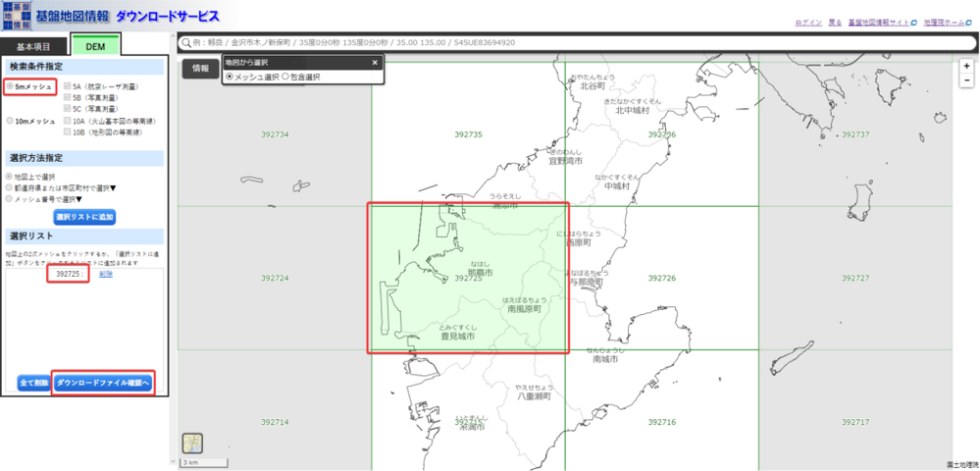Close the 地図から選択 popup
This screenshot has height=471, width=980.
375,63
